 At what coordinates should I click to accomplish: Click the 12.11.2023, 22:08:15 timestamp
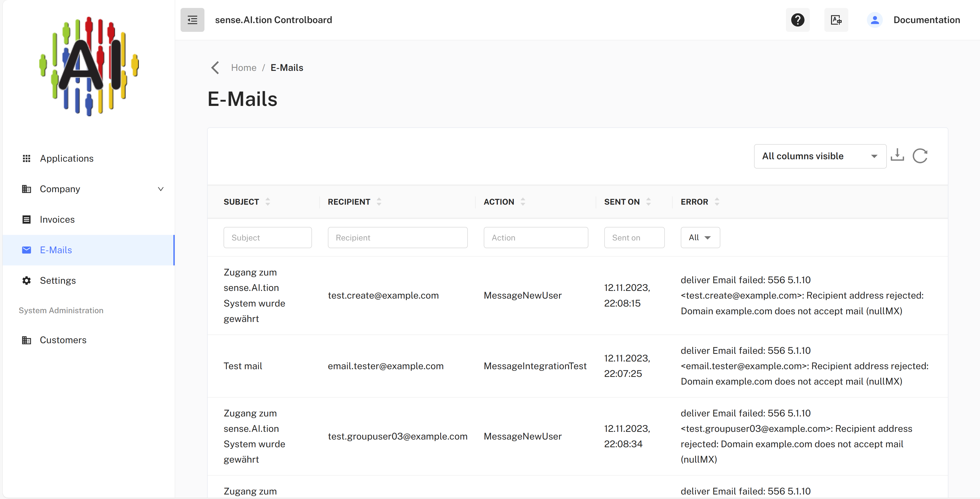click(627, 295)
